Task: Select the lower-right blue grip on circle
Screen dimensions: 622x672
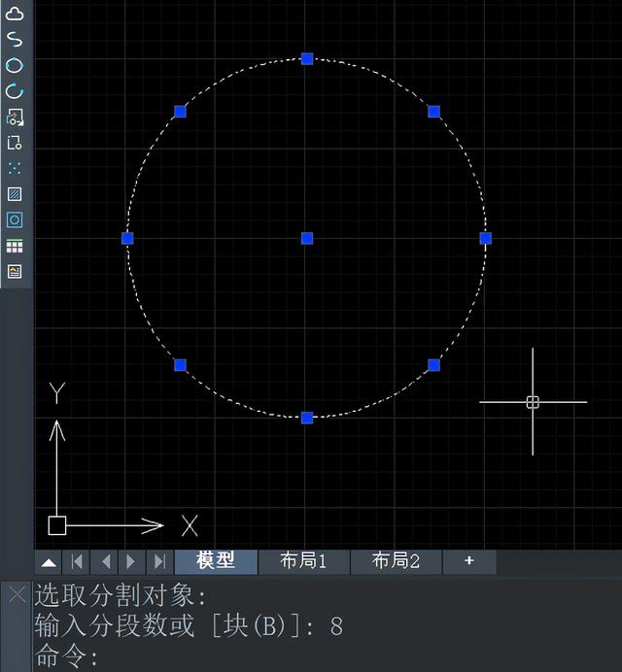Action: 434,365
